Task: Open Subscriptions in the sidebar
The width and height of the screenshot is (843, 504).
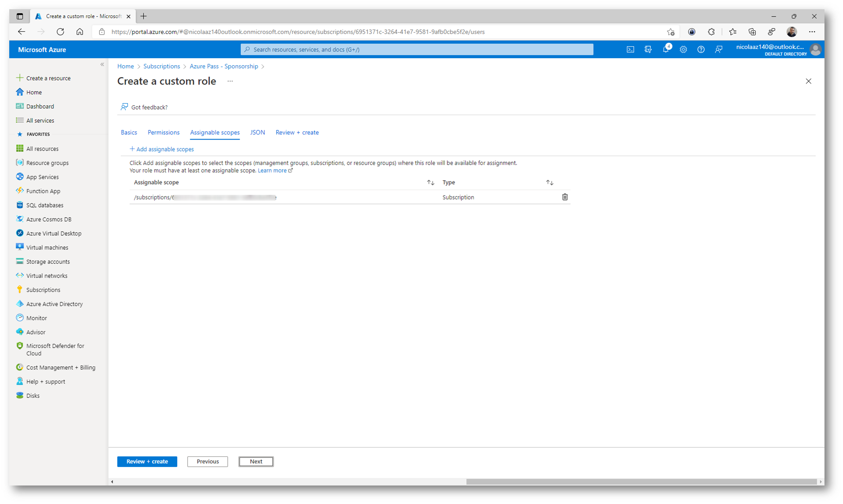Action: [38, 289]
